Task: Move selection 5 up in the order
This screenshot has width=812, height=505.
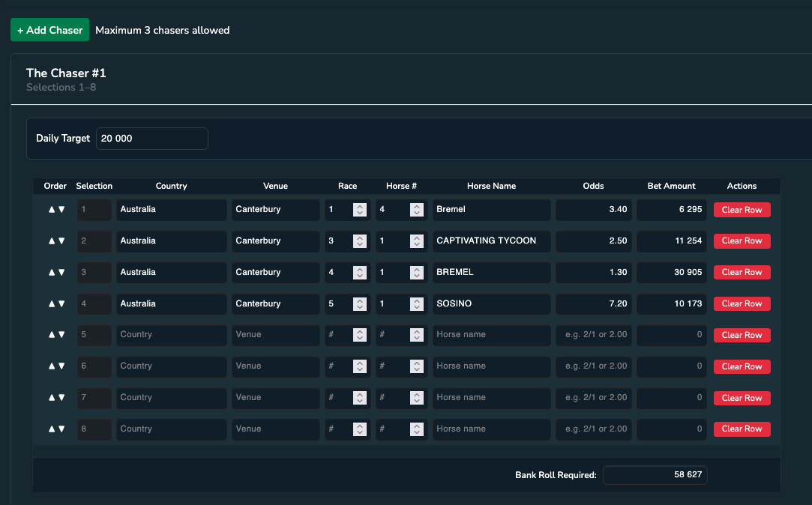Action: pyautogui.click(x=52, y=335)
